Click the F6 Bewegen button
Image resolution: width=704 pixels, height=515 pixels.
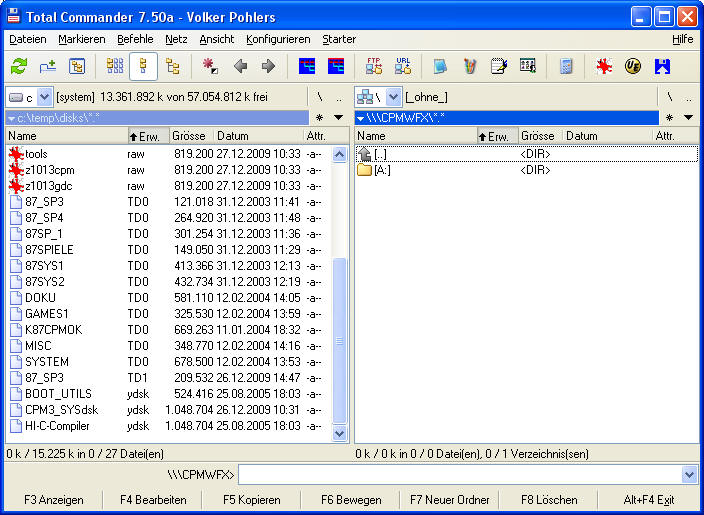[351, 500]
